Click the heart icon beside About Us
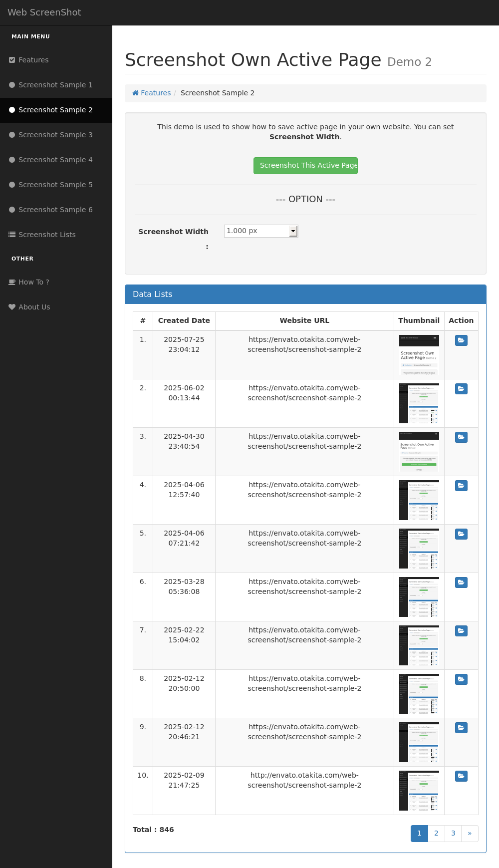The width and height of the screenshot is (499, 868). (x=12, y=307)
